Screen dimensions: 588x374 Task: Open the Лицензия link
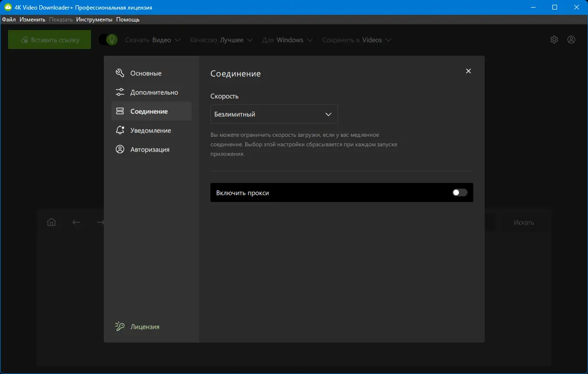tap(145, 327)
